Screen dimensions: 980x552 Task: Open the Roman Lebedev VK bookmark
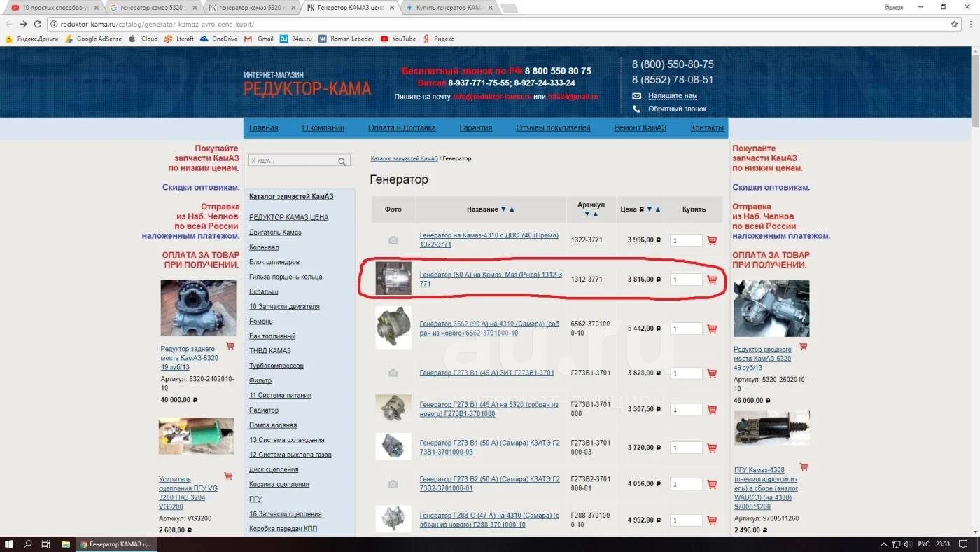(x=348, y=39)
